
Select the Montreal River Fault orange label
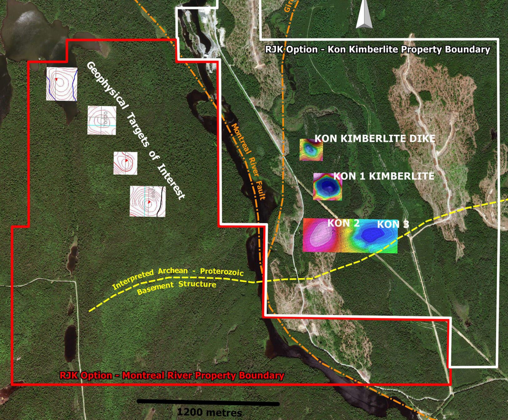click(x=249, y=161)
